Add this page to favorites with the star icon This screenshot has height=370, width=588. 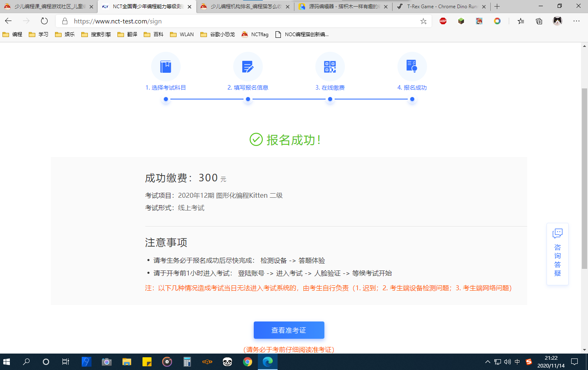pyautogui.click(x=423, y=21)
